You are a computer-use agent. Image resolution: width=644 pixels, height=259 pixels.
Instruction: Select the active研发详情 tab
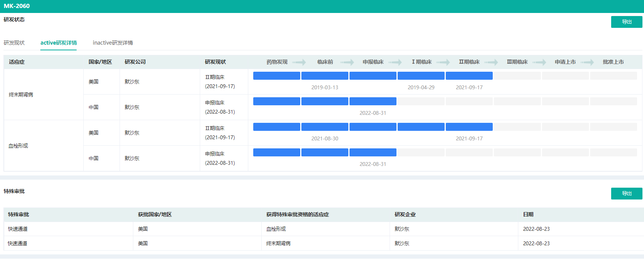point(58,43)
